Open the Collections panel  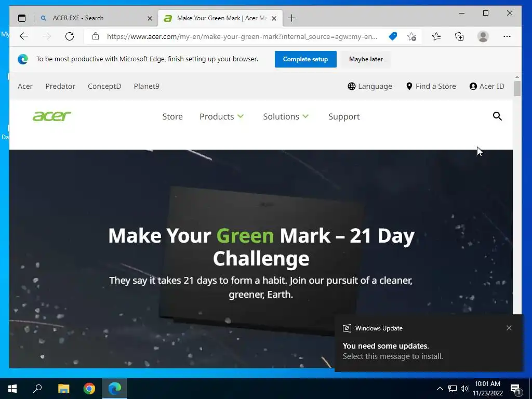click(x=459, y=36)
